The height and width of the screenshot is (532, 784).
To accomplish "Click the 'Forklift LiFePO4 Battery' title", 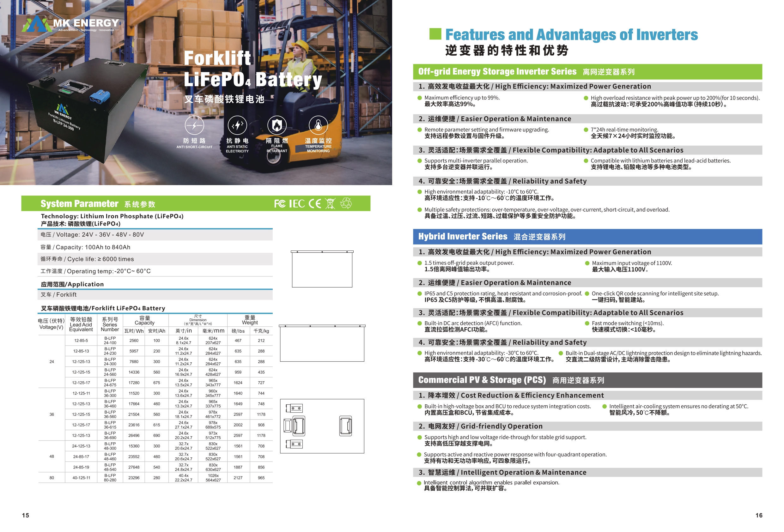I will coord(253,69).
